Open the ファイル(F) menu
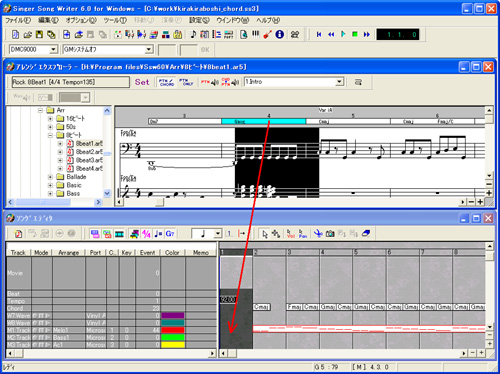Viewport: 500px width, 374px height. 18,20
